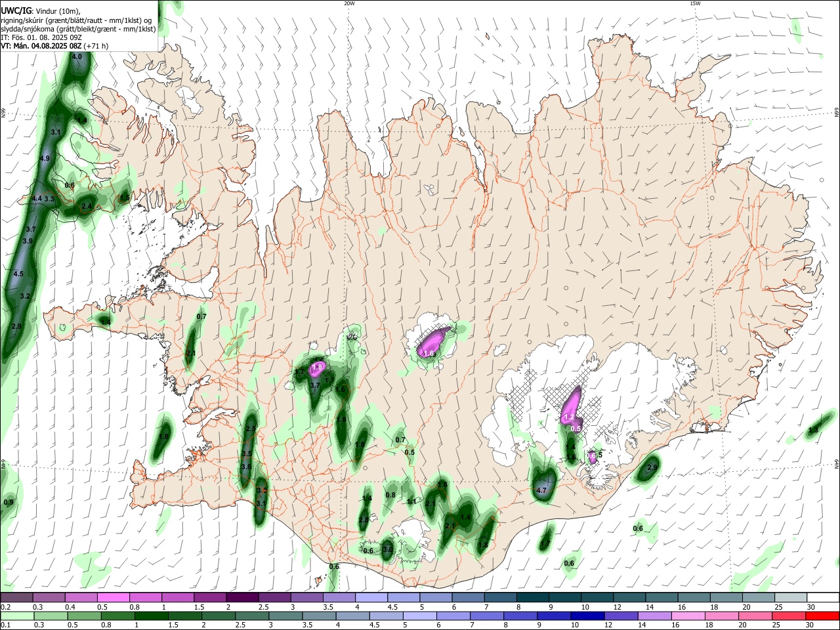Viewport: 840px width, 630px height.
Task: Click the '3.9' precipitation value
Action: tap(28, 241)
